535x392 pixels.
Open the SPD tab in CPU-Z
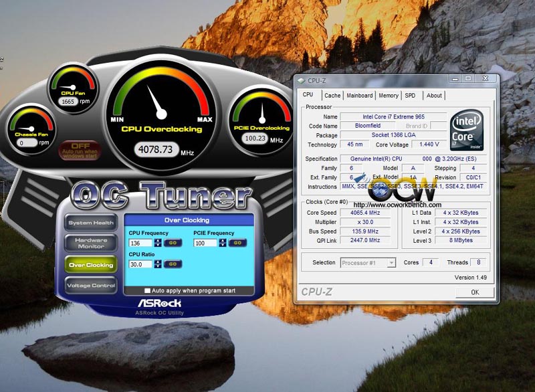pos(410,96)
